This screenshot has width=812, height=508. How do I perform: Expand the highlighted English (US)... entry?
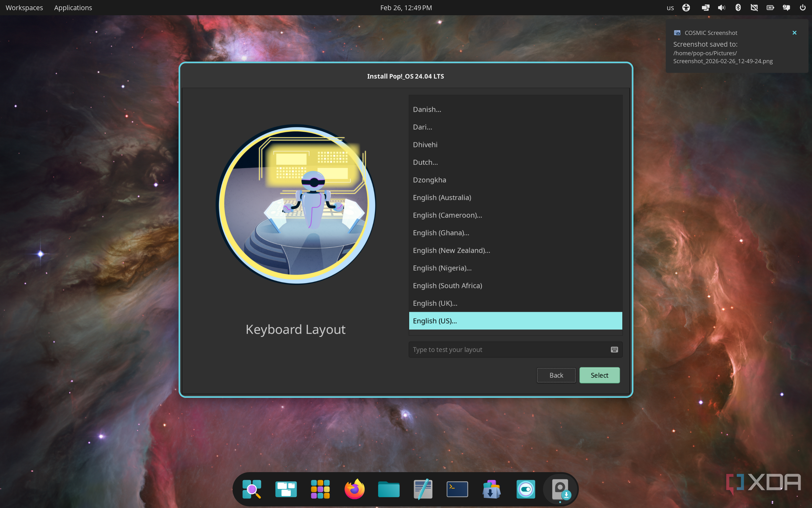515,321
